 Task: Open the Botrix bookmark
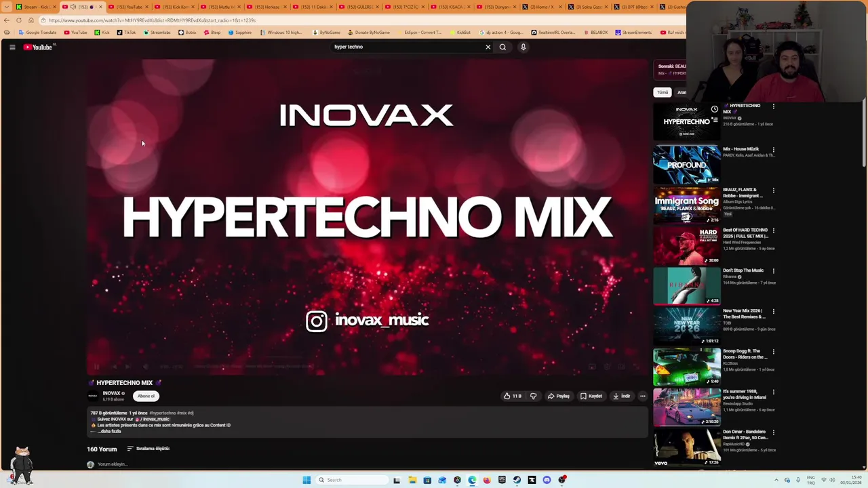[187, 33]
